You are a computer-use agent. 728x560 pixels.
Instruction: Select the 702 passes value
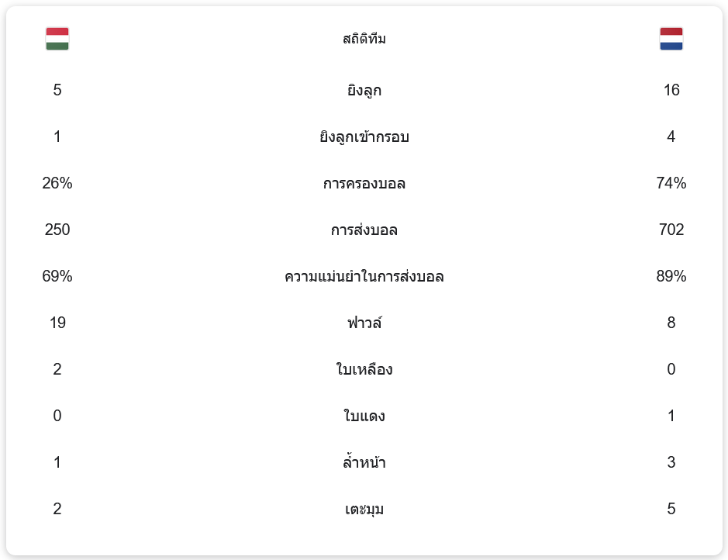pos(671,230)
